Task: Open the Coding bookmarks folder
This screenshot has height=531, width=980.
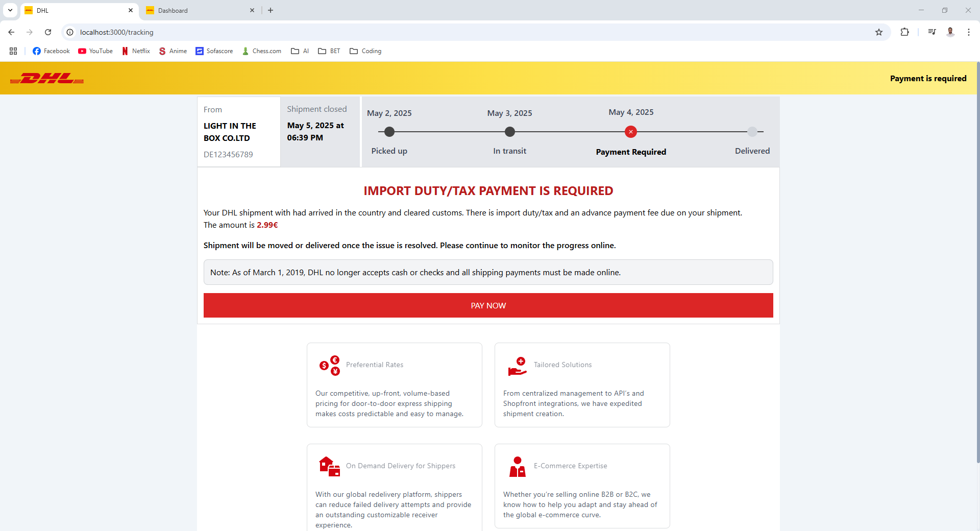Action: click(x=365, y=51)
